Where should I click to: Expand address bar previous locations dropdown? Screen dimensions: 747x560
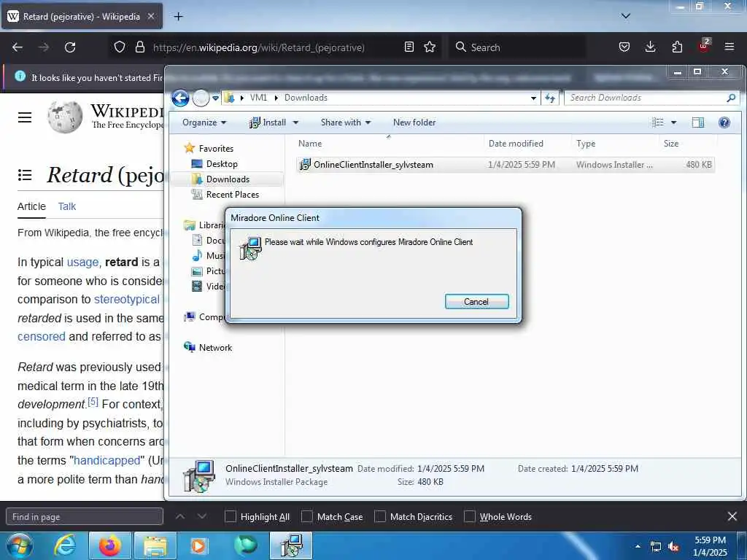[x=533, y=98]
